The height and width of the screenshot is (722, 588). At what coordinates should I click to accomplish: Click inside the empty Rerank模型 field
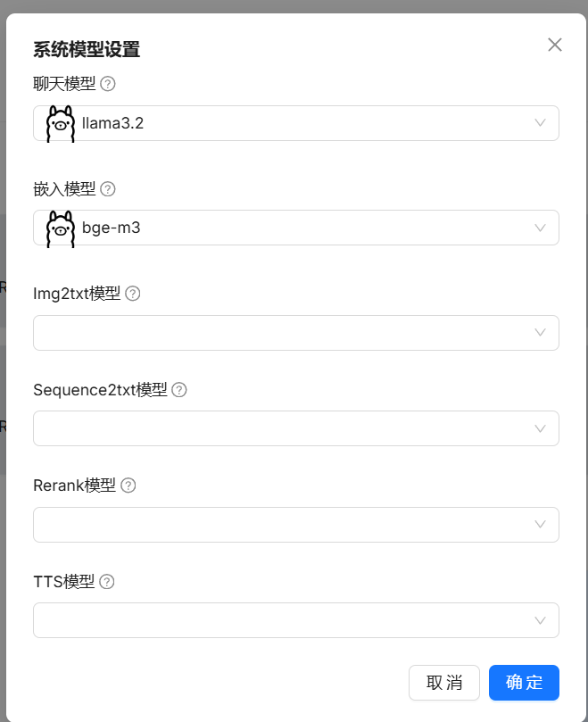(x=268, y=524)
